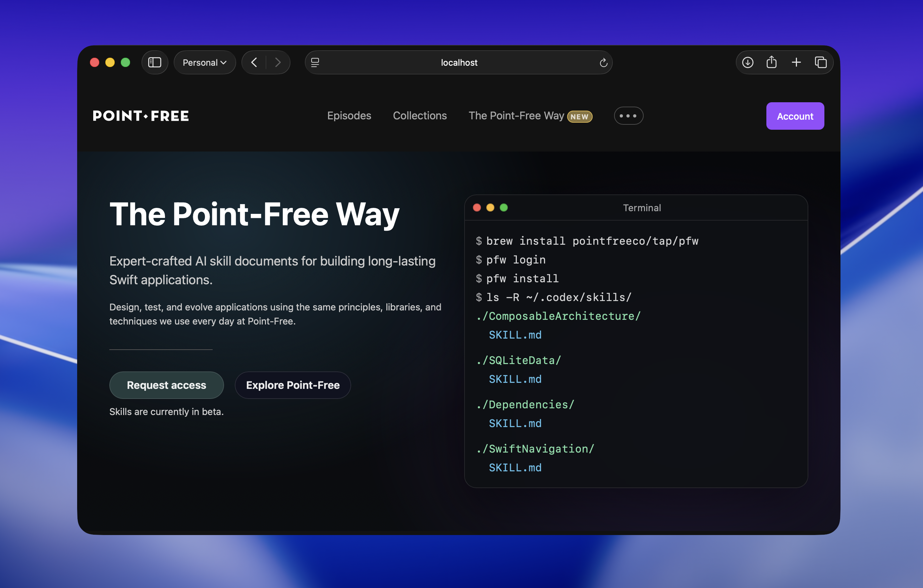
Task: Open the Collections nav item
Action: pos(420,116)
